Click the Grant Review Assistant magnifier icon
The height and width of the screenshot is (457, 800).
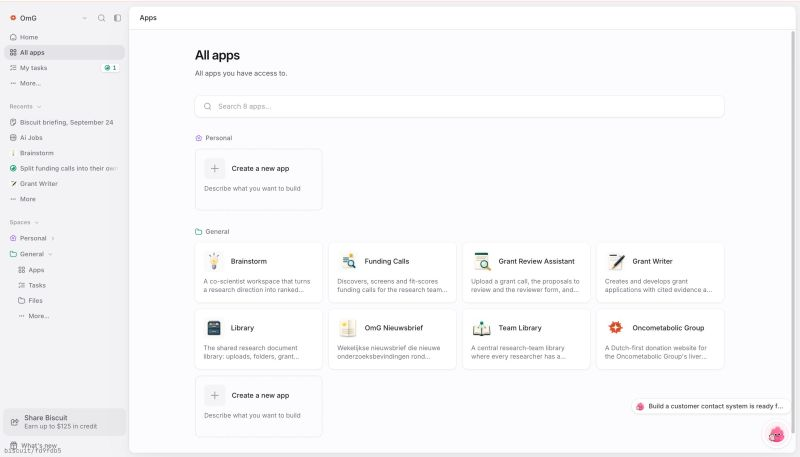[482, 261]
